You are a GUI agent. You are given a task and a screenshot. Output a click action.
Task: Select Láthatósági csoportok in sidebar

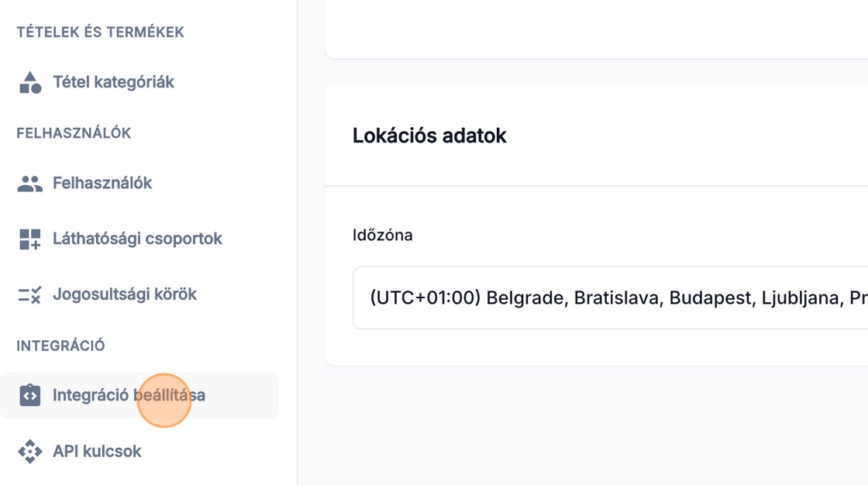(x=137, y=239)
